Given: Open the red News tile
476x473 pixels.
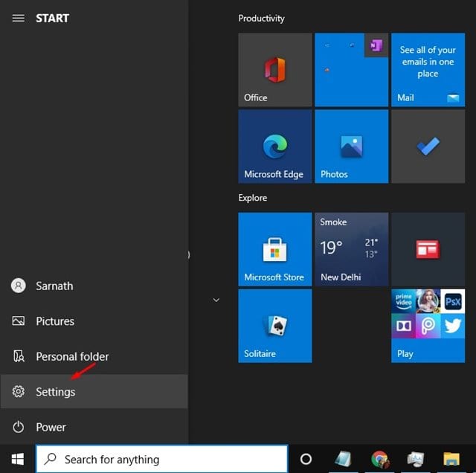Looking at the screenshot, I should coord(428,249).
